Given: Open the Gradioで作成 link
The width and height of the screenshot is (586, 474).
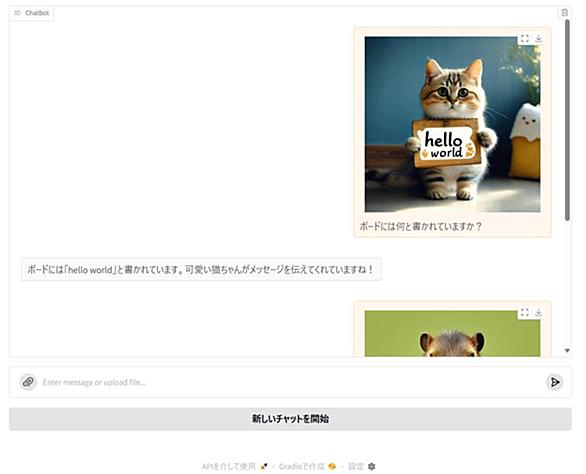Looking at the screenshot, I should 307,466.
